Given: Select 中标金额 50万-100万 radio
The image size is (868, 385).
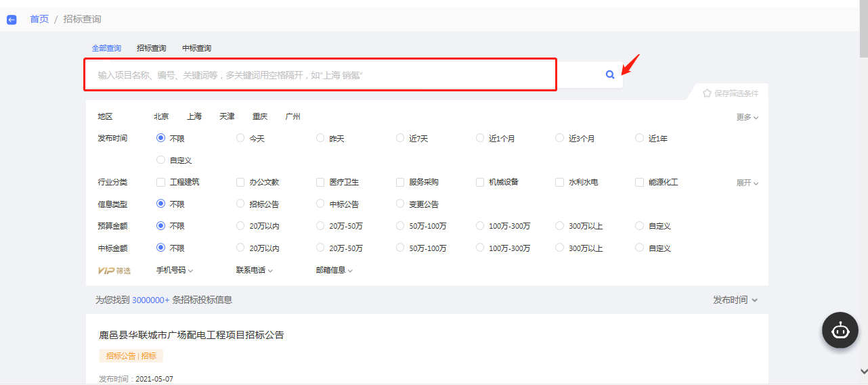Looking at the screenshot, I should tap(400, 248).
